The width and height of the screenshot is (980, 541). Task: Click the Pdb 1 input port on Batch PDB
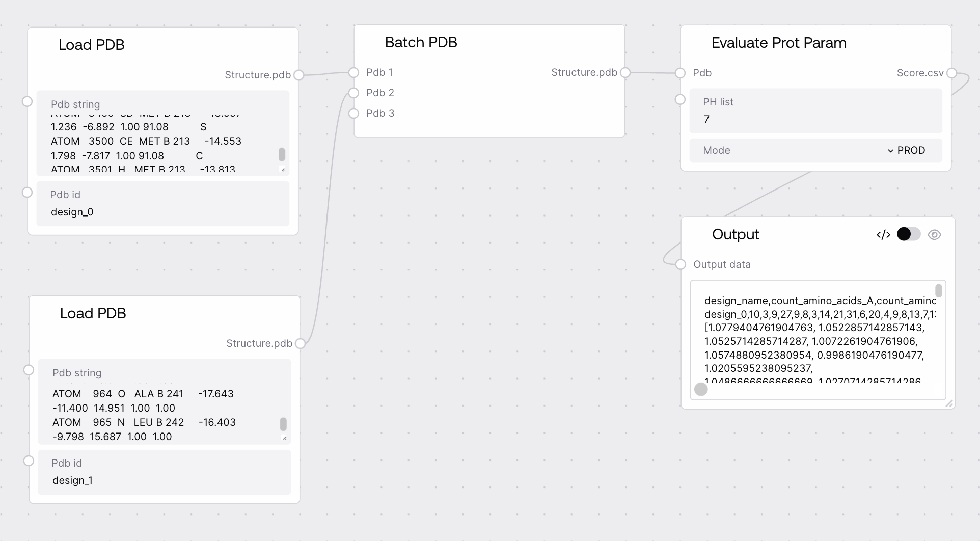[x=353, y=72]
